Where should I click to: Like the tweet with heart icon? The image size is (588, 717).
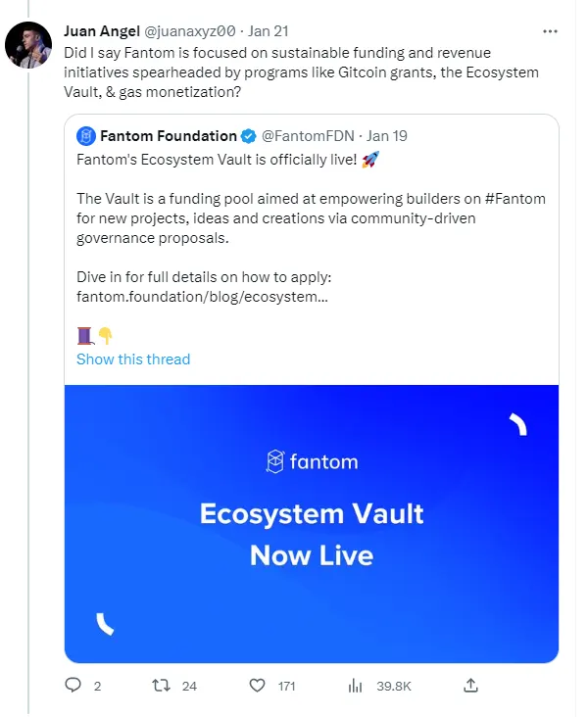pyautogui.click(x=257, y=686)
